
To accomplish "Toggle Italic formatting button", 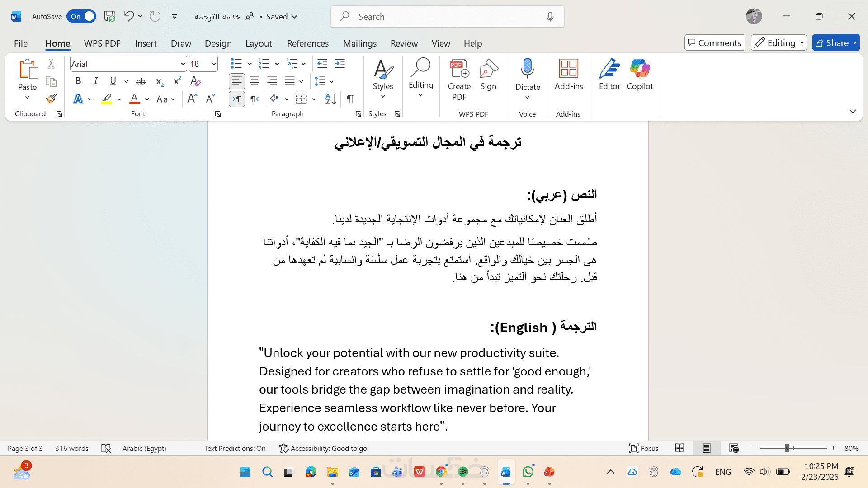I will pyautogui.click(x=95, y=81).
